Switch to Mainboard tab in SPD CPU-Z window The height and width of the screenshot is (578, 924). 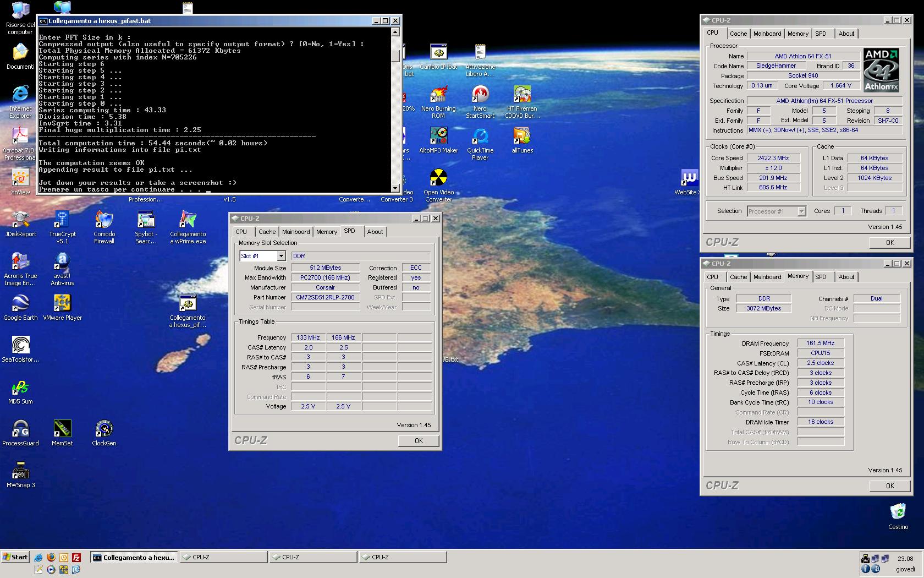click(x=296, y=232)
